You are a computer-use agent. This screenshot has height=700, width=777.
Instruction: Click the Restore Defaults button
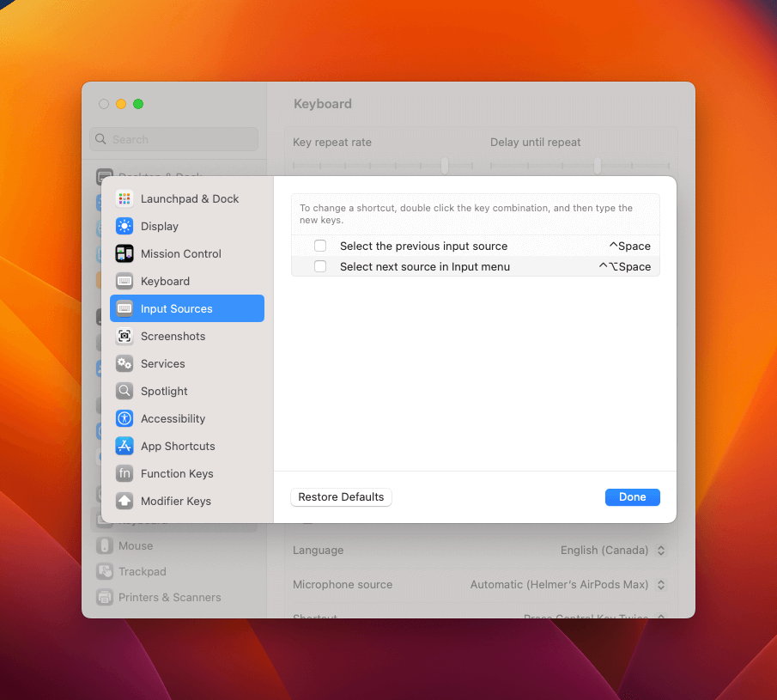[341, 497]
